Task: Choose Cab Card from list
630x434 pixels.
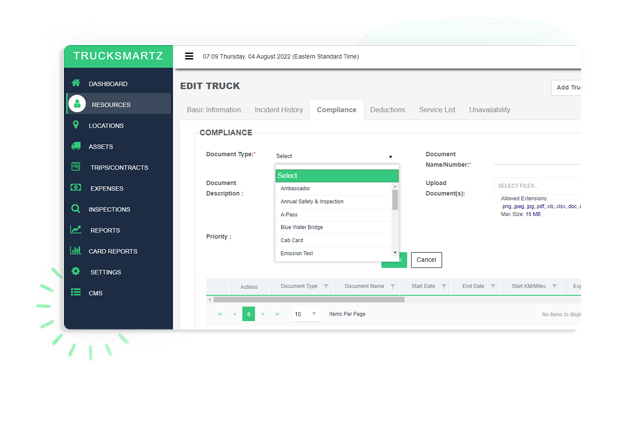Action: coord(333,240)
